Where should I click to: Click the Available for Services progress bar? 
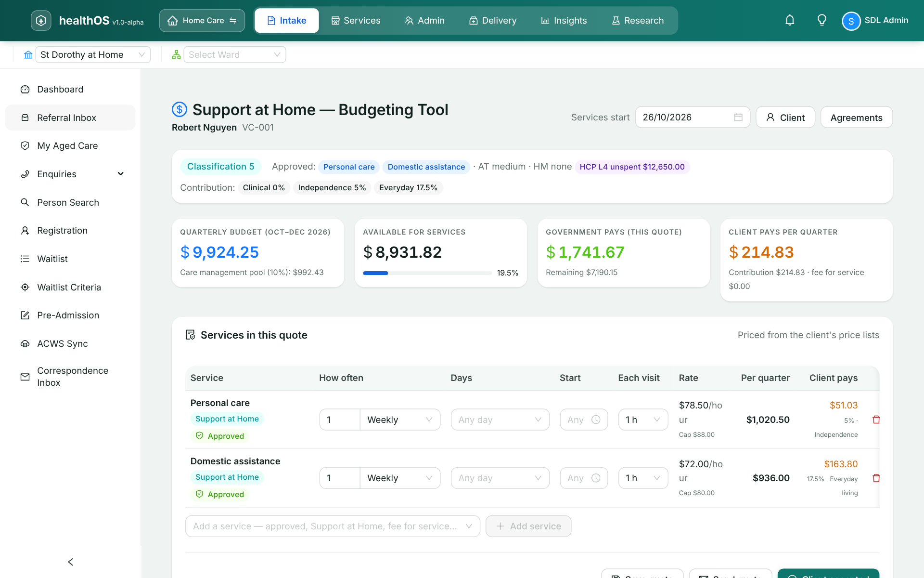click(x=427, y=273)
